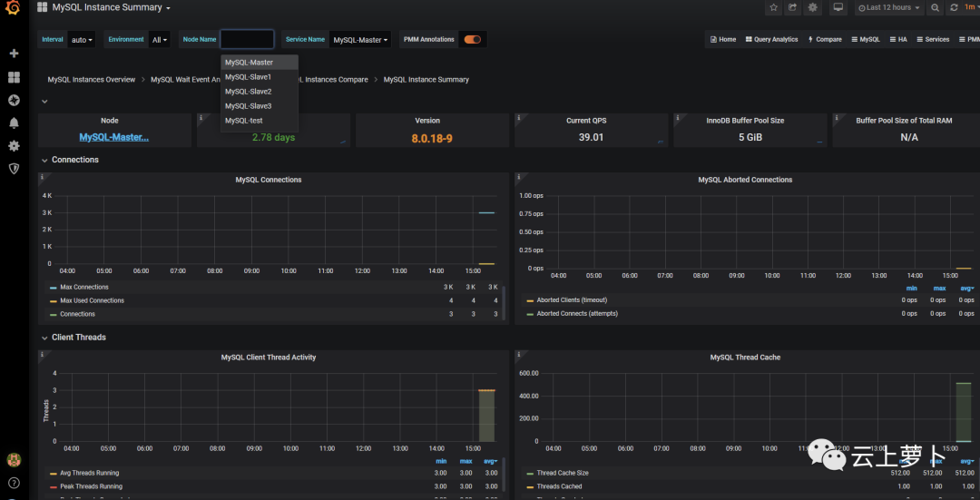The height and width of the screenshot is (500, 980).
Task: Open the Server Admin shield icon
Action: [14, 168]
